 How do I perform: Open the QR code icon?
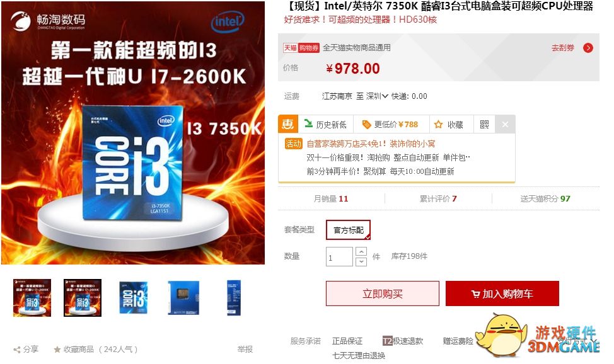pyautogui.click(x=484, y=125)
